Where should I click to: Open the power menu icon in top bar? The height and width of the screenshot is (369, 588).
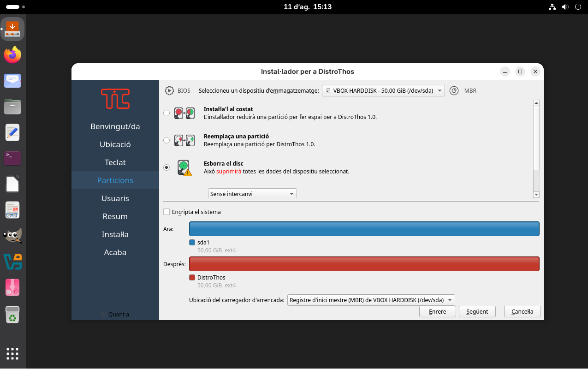pyautogui.click(x=579, y=7)
